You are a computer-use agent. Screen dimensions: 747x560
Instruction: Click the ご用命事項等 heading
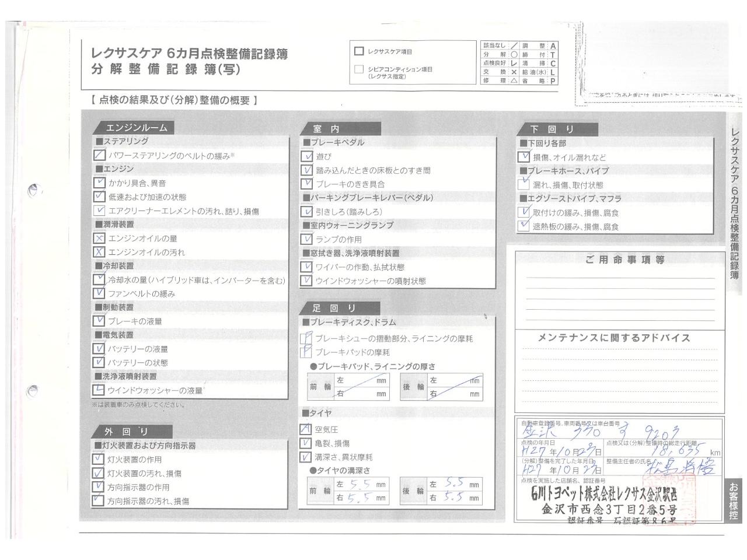[x=625, y=260]
